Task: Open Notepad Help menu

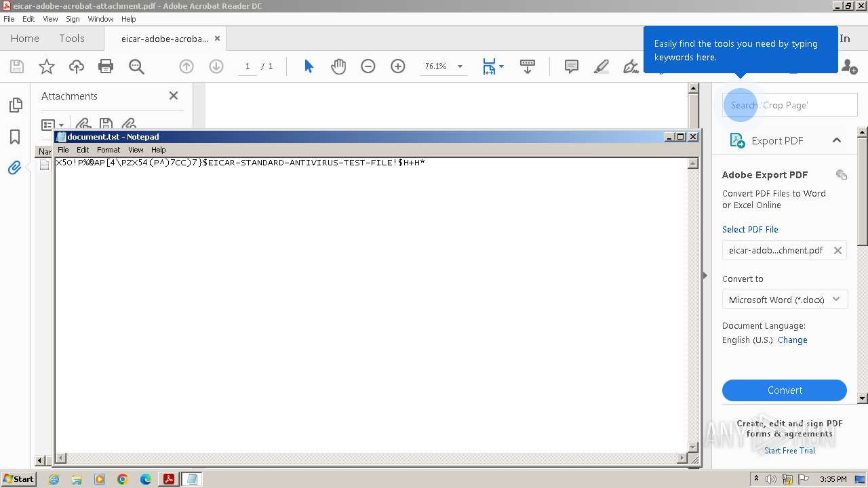Action: 158,150
